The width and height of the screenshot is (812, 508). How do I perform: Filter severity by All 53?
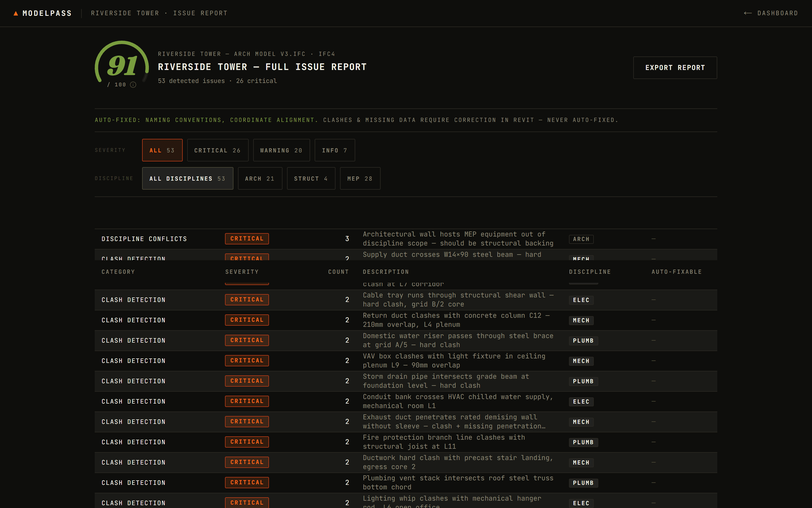[x=162, y=150]
